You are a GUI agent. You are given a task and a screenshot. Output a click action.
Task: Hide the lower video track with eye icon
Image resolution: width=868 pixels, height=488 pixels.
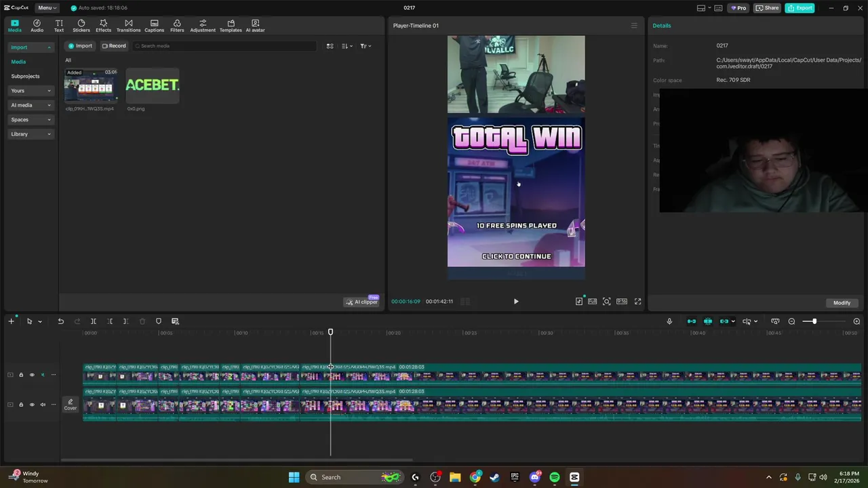(32, 405)
